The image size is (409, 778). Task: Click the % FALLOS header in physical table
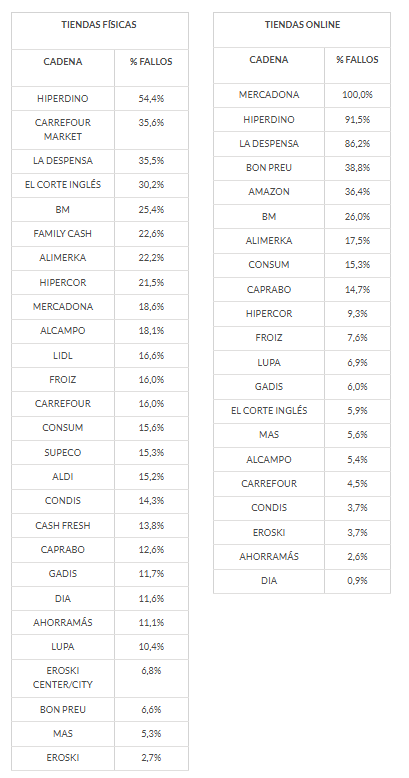(x=151, y=62)
